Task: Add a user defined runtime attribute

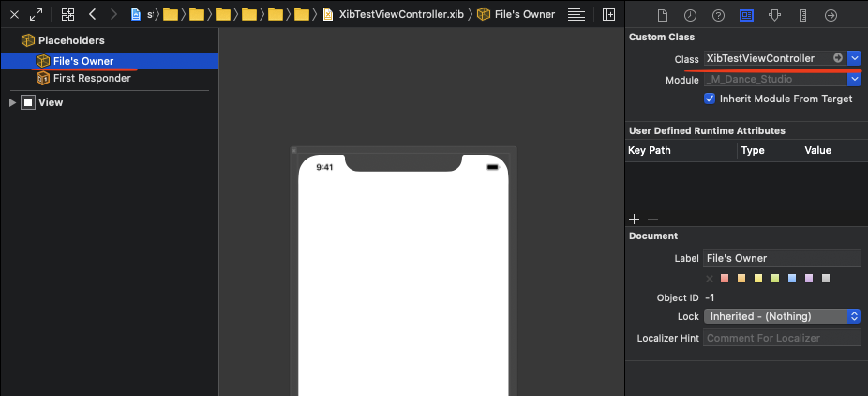Action: click(635, 220)
